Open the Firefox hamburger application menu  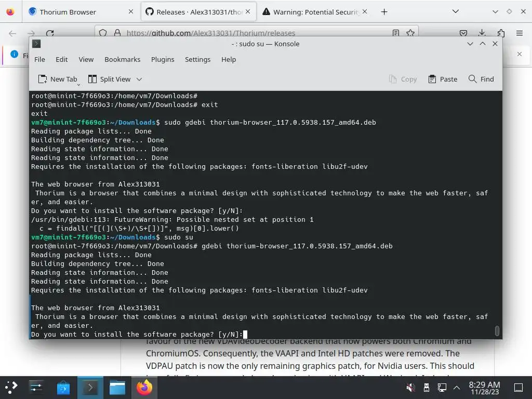520,33
